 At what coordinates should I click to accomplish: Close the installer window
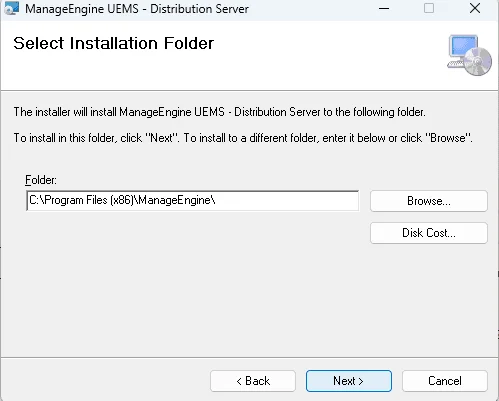point(475,8)
